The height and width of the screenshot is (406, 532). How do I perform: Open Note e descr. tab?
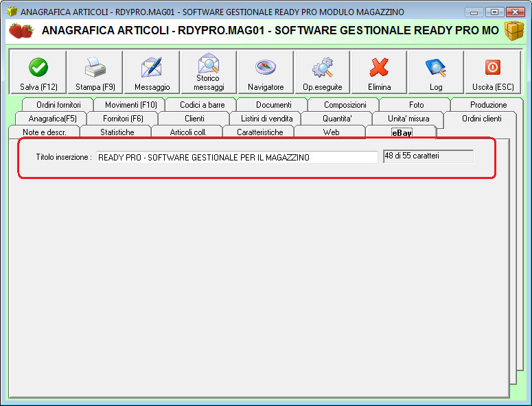pos(45,132)
